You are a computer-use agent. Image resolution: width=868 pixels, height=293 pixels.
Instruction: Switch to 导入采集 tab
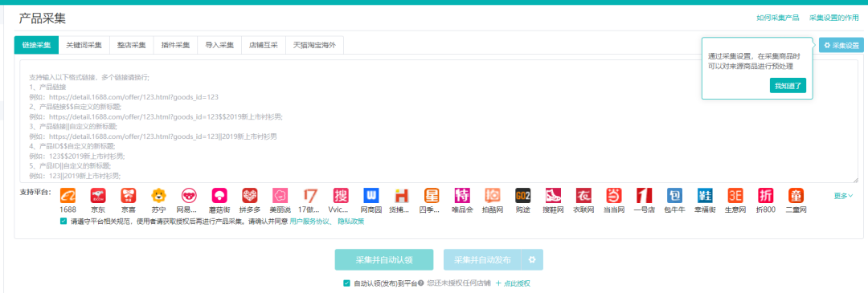point(219,45)
